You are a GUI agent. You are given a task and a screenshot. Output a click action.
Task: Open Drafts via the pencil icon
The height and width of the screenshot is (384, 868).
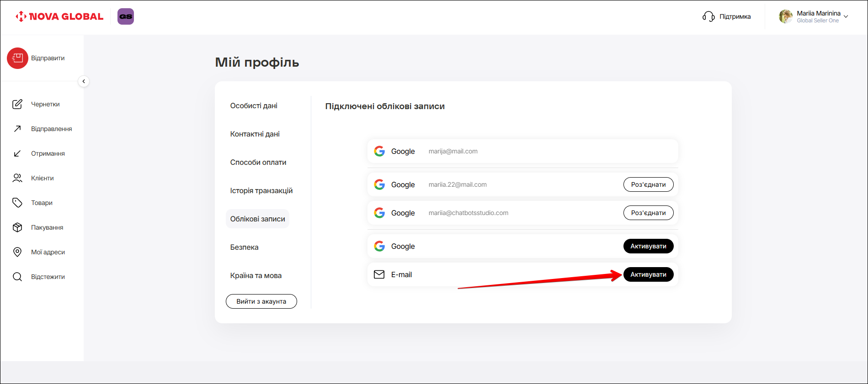(17, 104)
